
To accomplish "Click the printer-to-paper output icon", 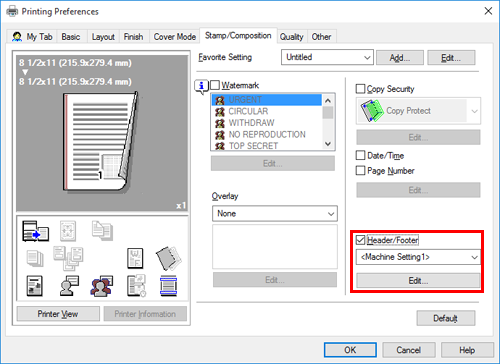I will click(x=35, y=231).
